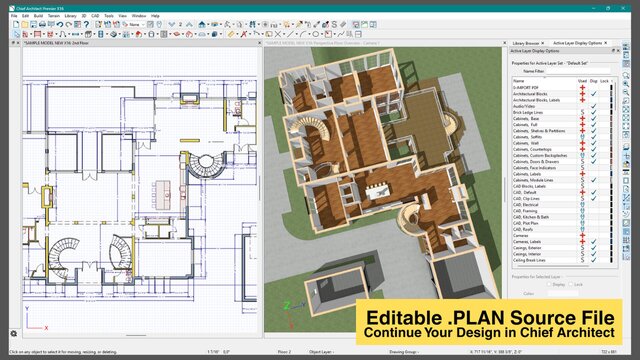Screen dimensions: 640x360
Task: Expand dropdown arrow next to Arc tool
Action: click(x=309, y=34)
